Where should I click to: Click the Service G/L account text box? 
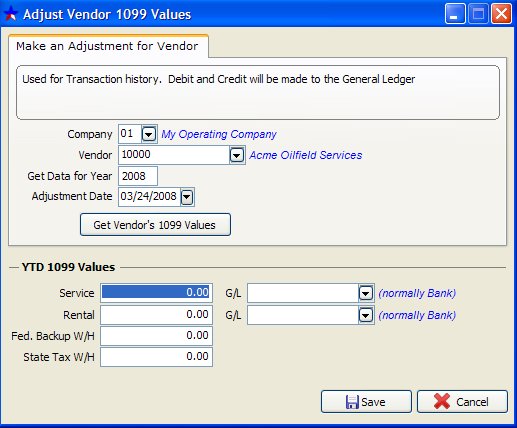coord(303,293)
